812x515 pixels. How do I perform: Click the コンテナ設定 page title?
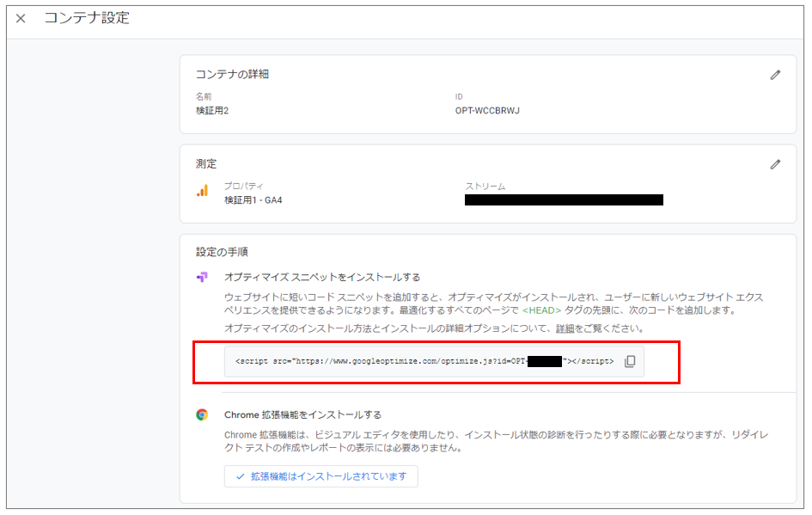(87, 17)
